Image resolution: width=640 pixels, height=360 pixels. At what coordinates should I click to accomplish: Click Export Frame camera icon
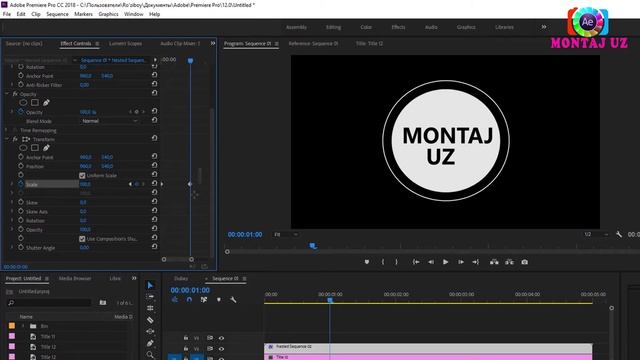coord(524,262)
